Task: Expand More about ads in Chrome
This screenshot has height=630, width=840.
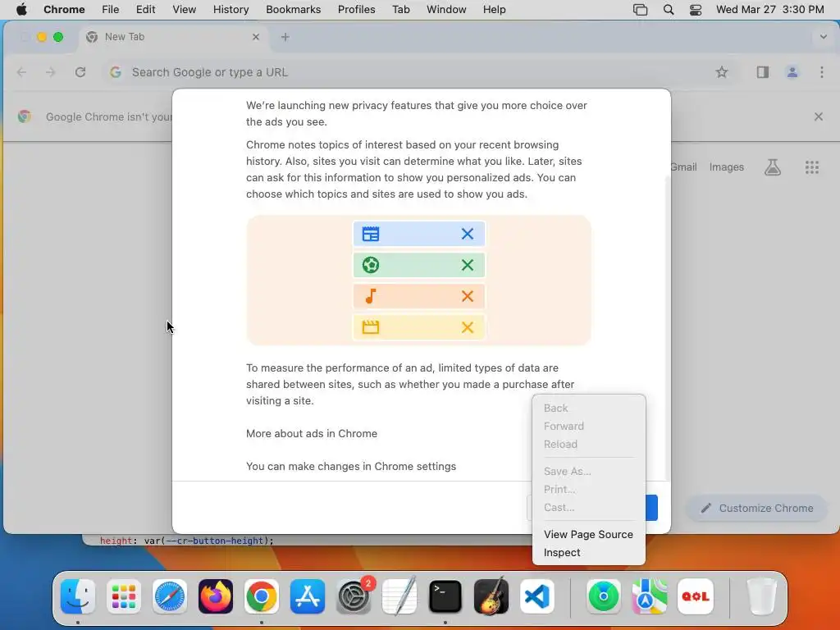Action: click(311, 433)
